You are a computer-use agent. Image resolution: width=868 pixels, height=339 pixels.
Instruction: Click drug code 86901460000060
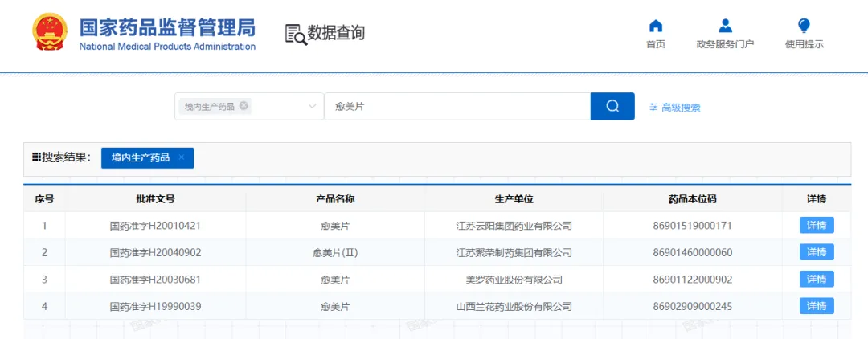click(x=693, y=253)
